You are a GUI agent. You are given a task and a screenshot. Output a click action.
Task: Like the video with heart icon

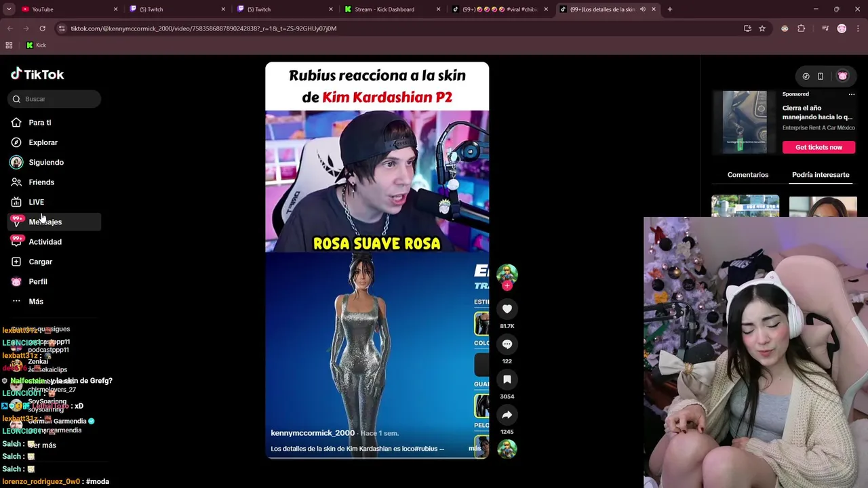507,309
